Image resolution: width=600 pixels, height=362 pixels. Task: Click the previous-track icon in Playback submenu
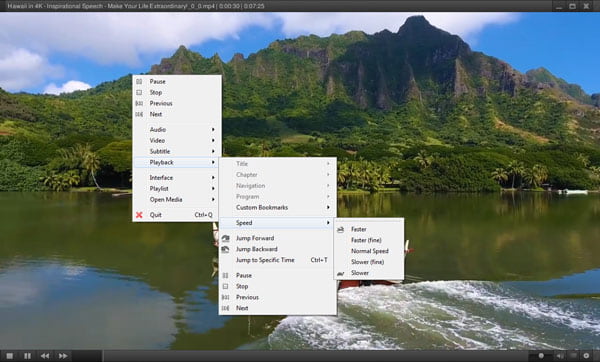click(225, 297)
